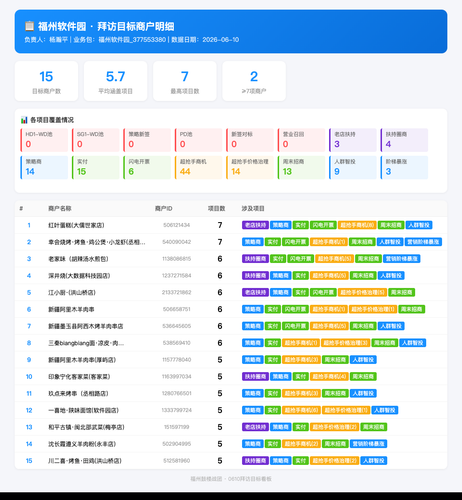Click merchant ID 540090042
462x500 pixels.
point(177,242)
